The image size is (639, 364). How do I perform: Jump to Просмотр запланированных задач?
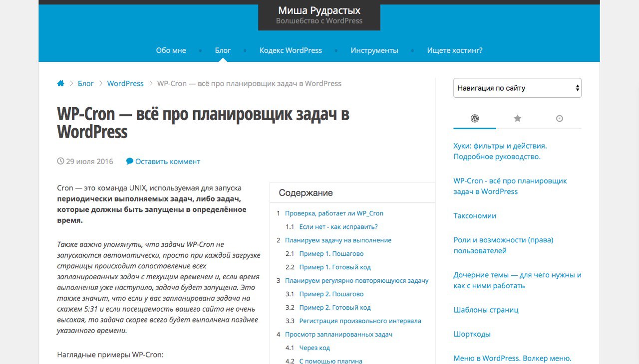coord(338,334)
